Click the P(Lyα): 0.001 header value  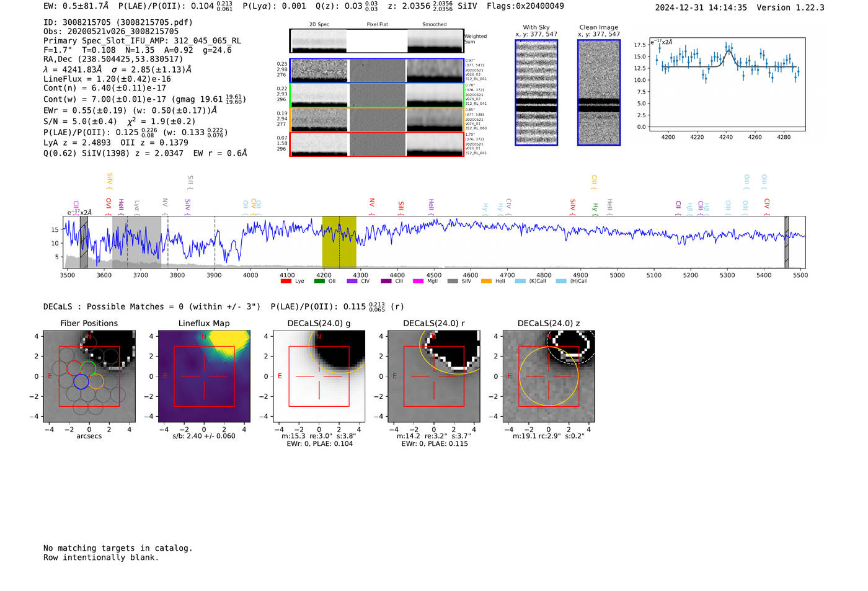[274, 6]
